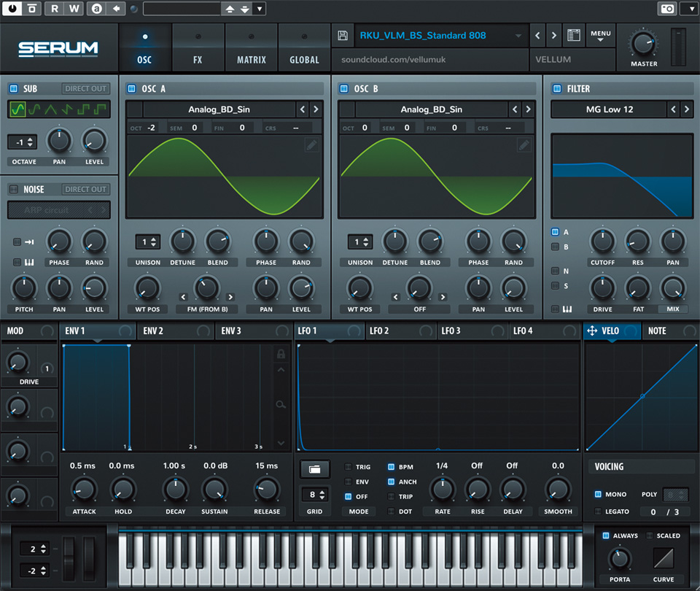
Task: Click the host power bypass icon
Action: click(12, 8)
